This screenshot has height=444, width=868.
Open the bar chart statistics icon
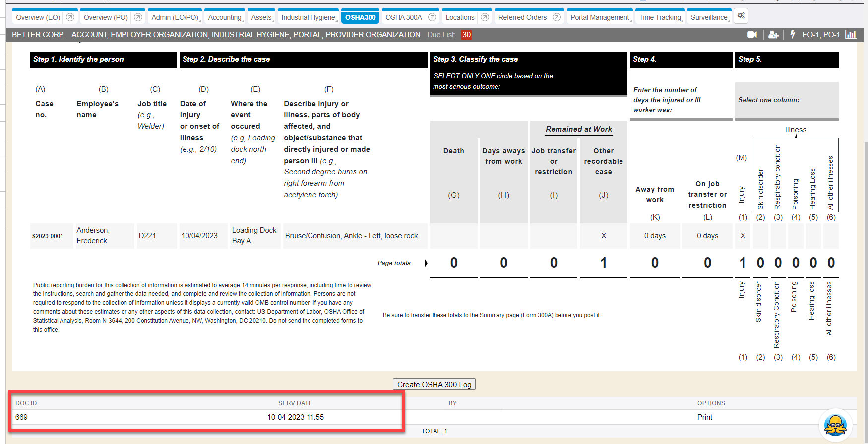[x=851, y=35]
